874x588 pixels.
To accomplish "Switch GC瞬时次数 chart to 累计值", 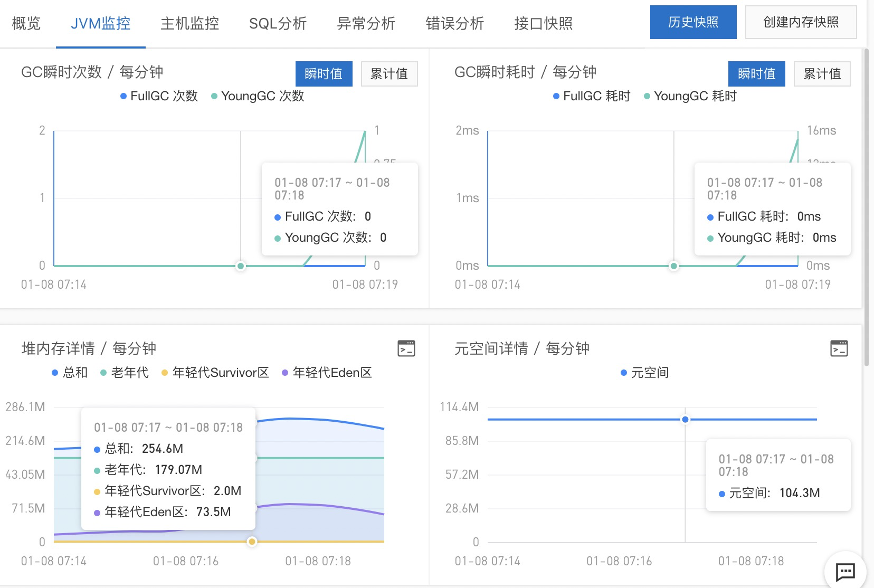I will click(389, 74).
